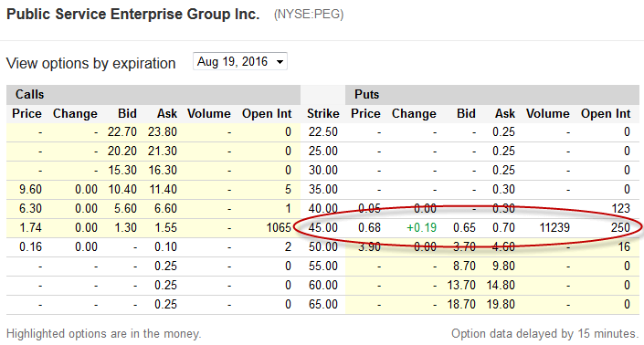This screenshot has width=644, height=345.
Task: Click call price 6.30
Action: [x=30, y=208]
